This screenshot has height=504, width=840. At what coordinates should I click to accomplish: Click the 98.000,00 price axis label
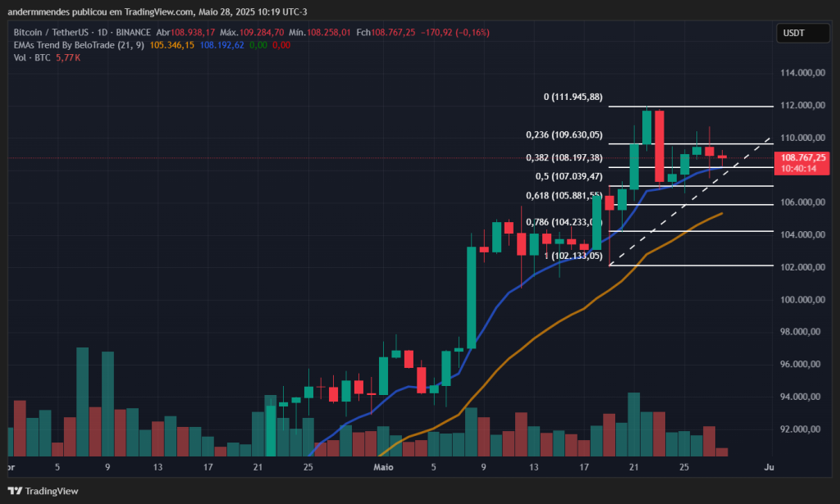click(801, 332)
